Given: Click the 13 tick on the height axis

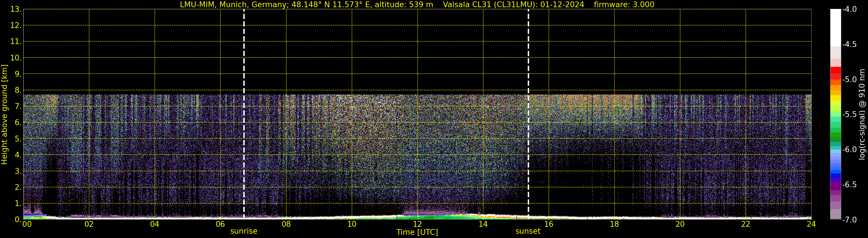Looking at the screenshot, I should [x=16, y=10].
